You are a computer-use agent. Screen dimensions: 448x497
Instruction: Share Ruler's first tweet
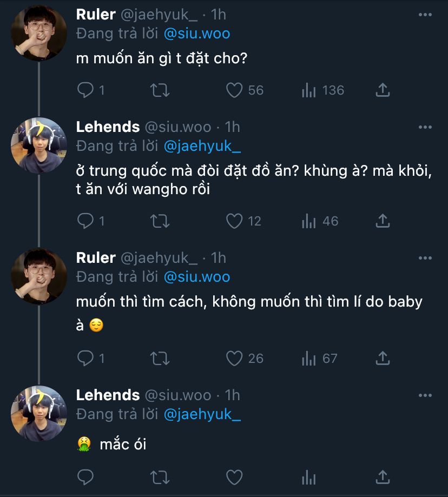[x=383, y=90]
